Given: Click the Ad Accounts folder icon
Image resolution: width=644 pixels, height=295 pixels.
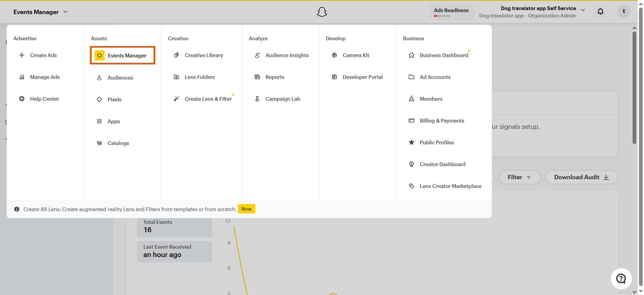Looking at the screenshot, I should (412, 77).
